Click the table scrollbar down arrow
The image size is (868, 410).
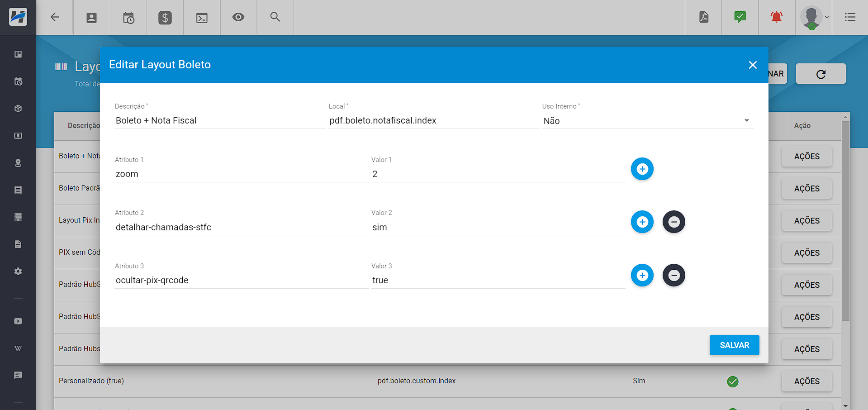(x=845, y=406)
